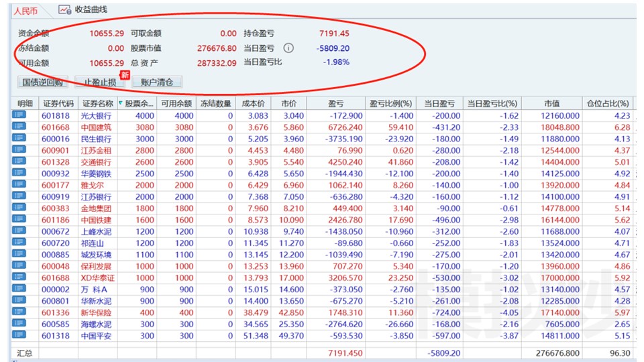
Task: Sort by 证券名称 column header
Action: tap(98, 103)
